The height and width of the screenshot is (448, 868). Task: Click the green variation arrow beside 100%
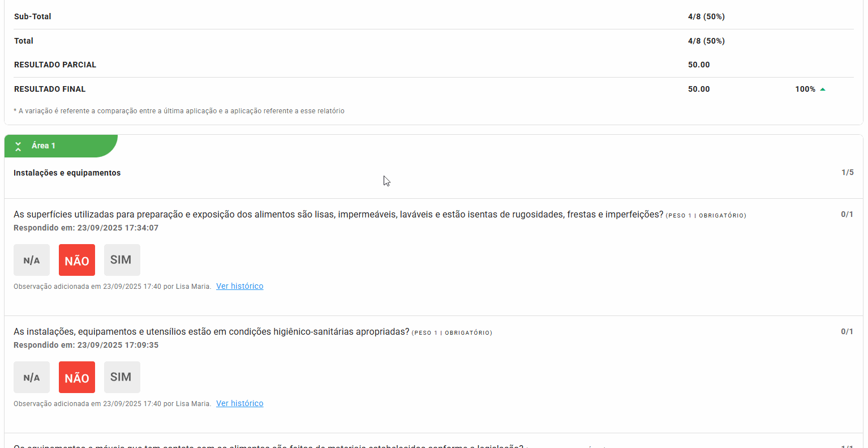(823, 89)
